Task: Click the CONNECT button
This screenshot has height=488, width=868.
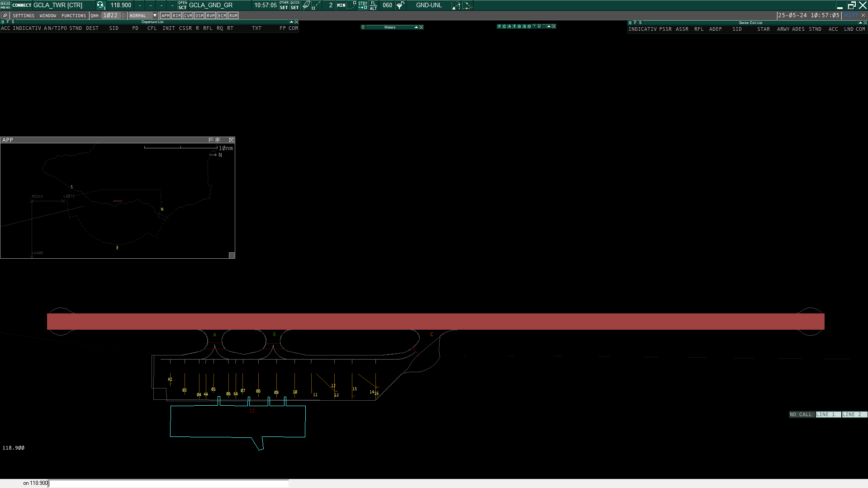Action: point(22,5)
